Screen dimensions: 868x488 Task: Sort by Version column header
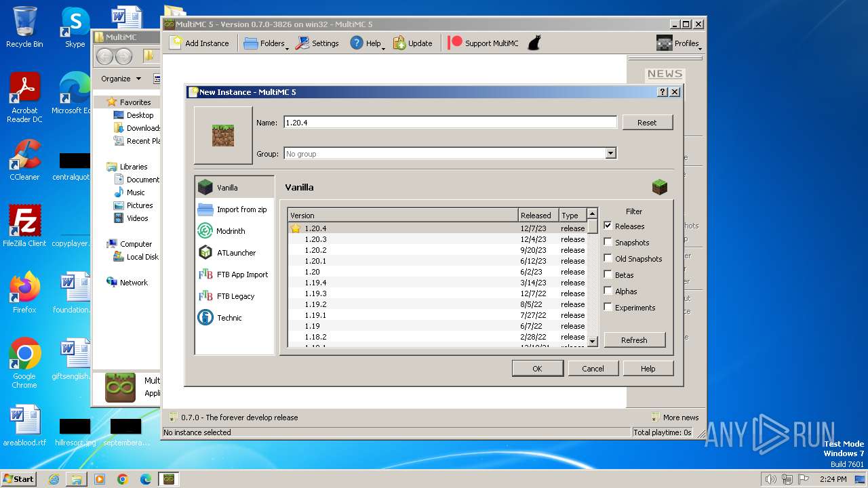(x=403, y=215)
